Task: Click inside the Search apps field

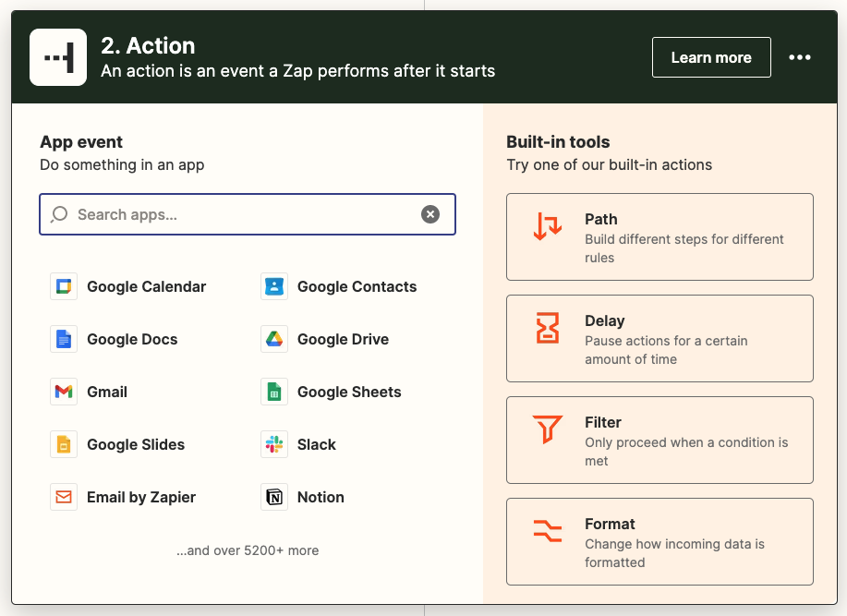Action: click(x=231, y=213)
